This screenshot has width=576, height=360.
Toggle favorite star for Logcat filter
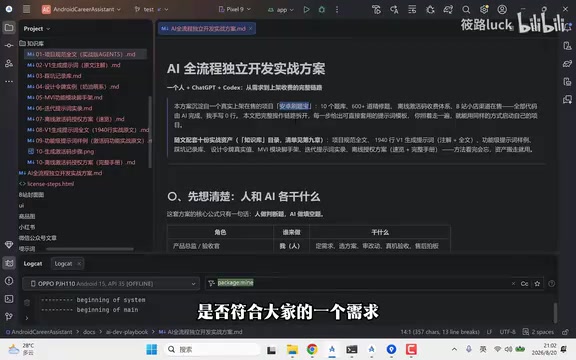pos(537,283)
